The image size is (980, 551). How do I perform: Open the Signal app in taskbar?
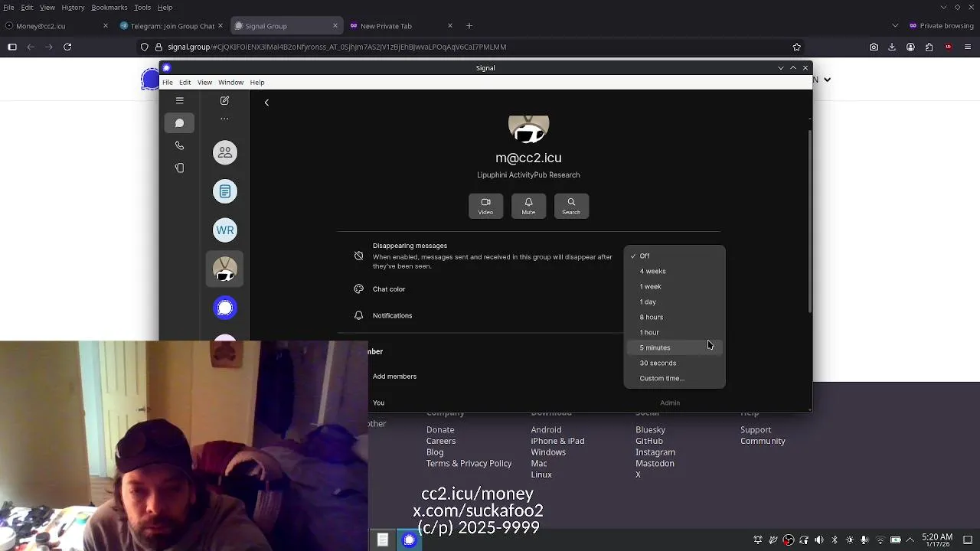(410, 540)
